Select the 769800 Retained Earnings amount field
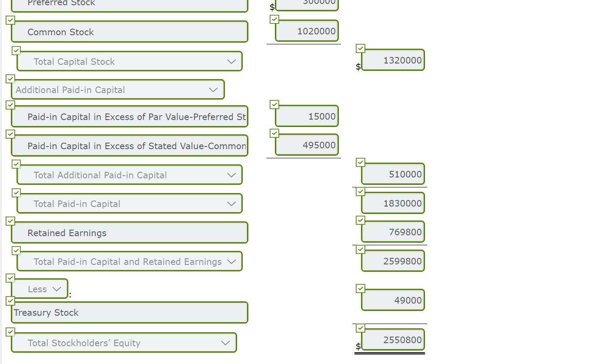The width and height of the screenshot is (612, 364). tap(392, 231)
